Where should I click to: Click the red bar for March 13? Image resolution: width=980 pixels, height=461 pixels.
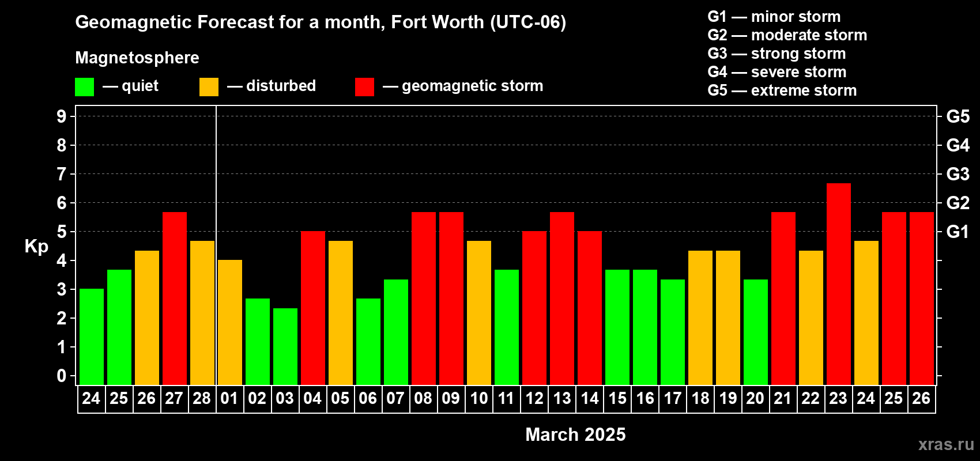pyautogui.click(x=561, y=298)
